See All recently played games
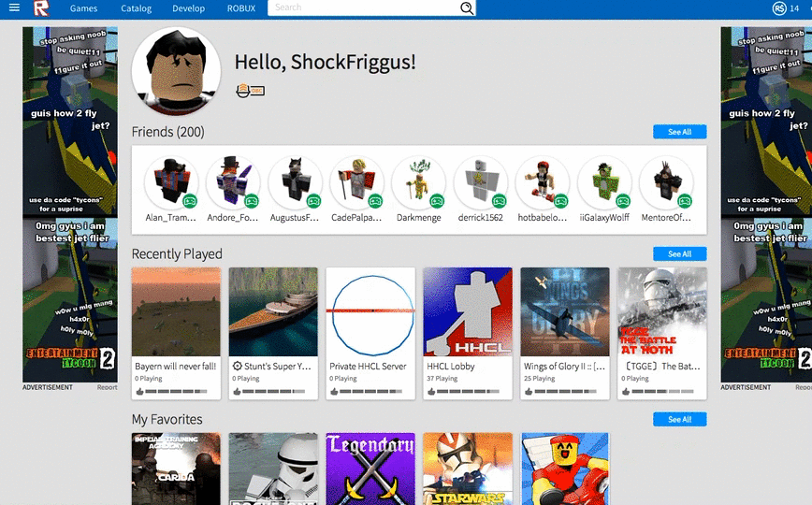 [679, 253]
